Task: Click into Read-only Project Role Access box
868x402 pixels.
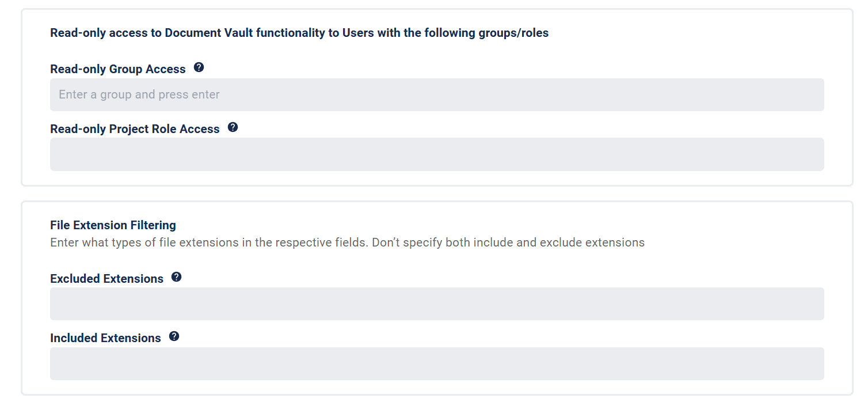Action: coord(437,154)
